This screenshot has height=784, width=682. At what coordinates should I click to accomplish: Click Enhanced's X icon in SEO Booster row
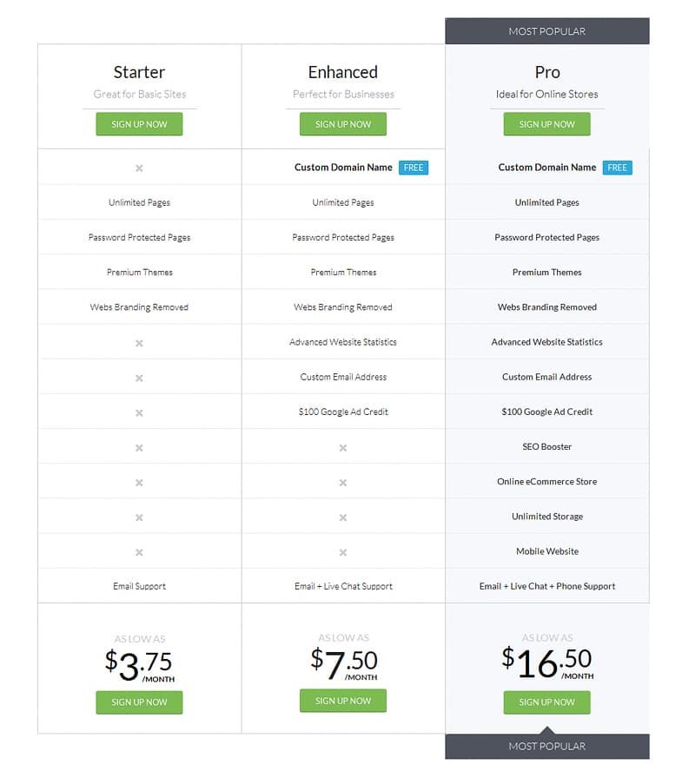click(343, 447)
